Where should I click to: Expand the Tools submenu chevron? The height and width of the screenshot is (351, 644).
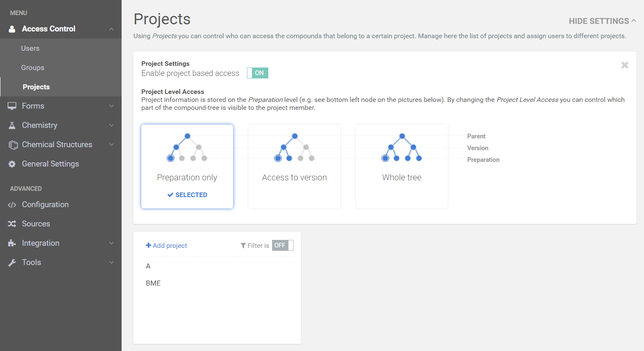112,263
